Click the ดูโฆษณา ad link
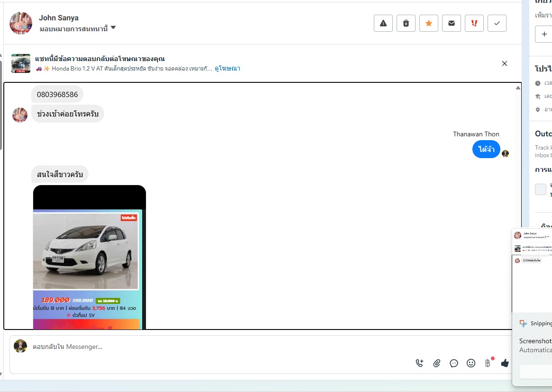The image size is (552, 392). [x=227, y=69]
